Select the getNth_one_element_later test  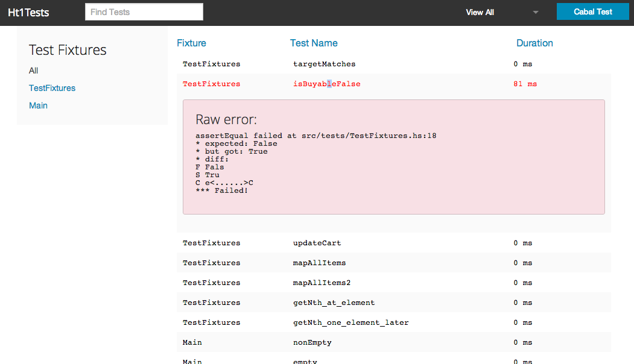click(351, 322)
